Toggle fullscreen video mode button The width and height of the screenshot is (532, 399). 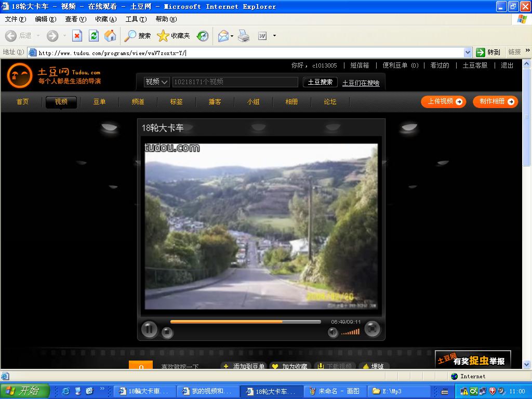(x=372, y=329)
